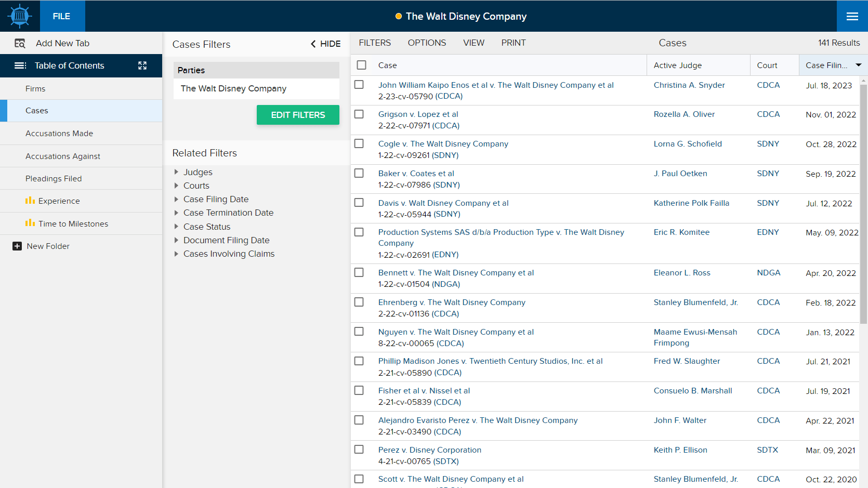Check the Production Systems SAS case
Viewport: 868px width, 488px height.
point(359,232)
